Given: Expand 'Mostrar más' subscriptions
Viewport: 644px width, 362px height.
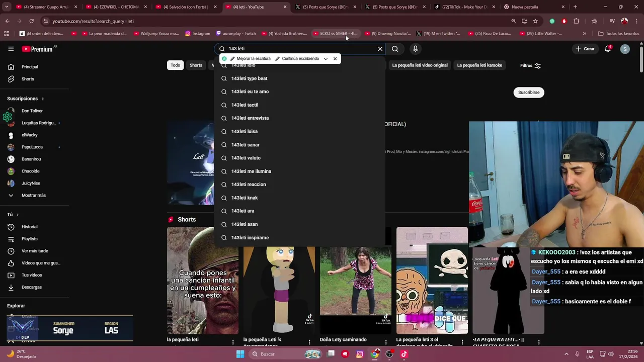Looking at the screenshot, I should (34, 195).
